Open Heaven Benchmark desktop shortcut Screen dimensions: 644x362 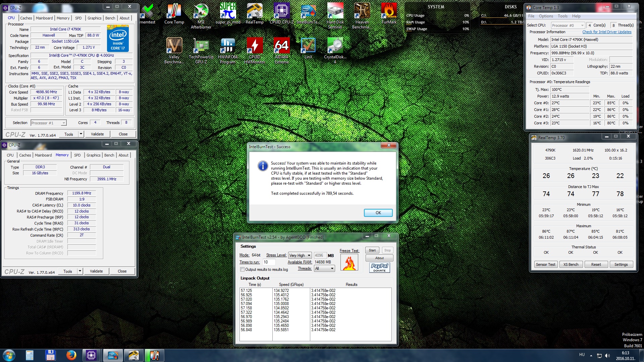[x=362, y=16]
